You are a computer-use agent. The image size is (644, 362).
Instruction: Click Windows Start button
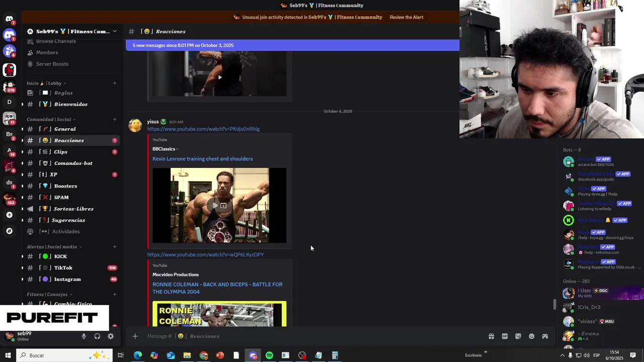(8, 355)
